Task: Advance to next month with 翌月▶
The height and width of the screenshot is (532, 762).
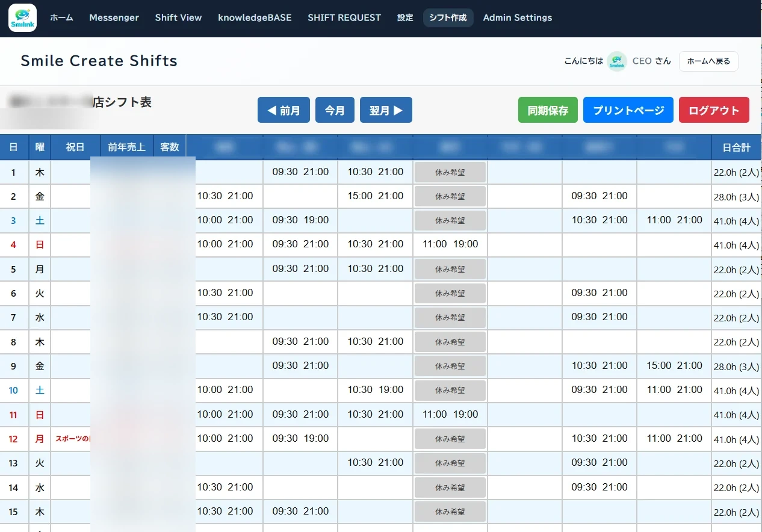Action: 386,110
